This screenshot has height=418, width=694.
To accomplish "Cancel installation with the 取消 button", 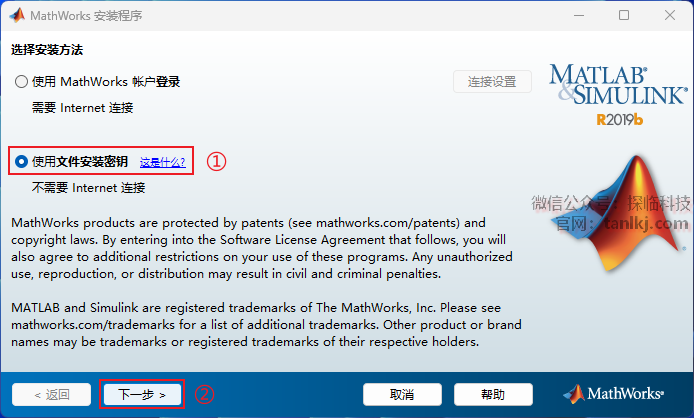I will click(402, 395).
